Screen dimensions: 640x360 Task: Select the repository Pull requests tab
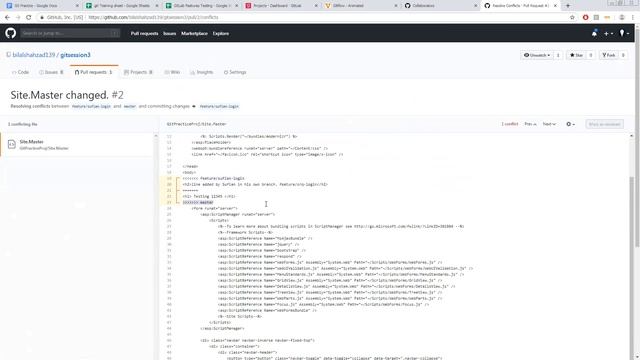click(93, 72)
